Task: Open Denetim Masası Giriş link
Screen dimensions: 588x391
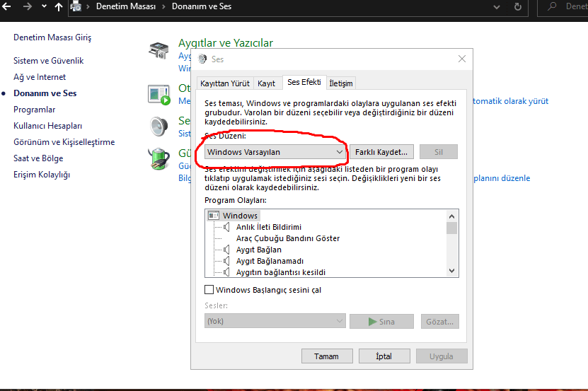Action: tap(52, 37)
